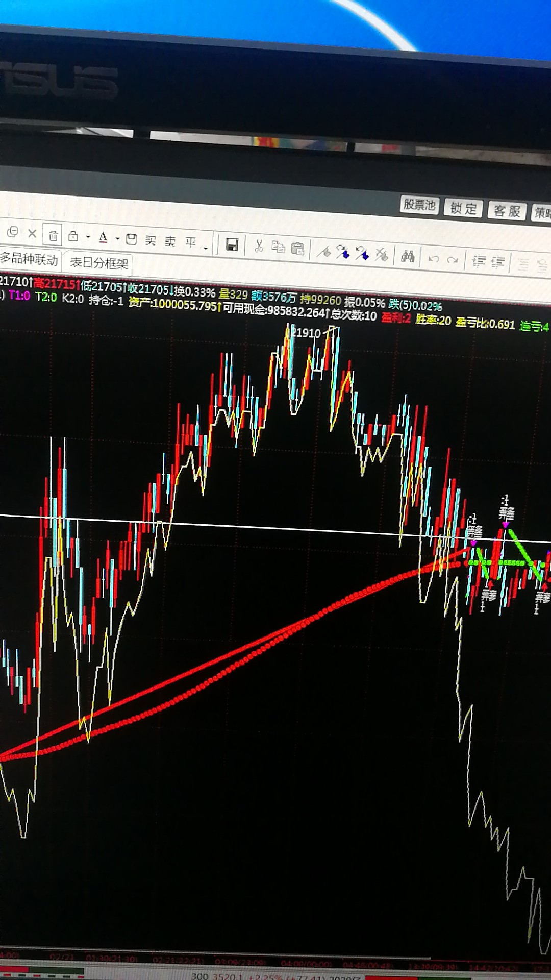Click the scissors cut icon
551x980 pixels.
click(259, 246)
